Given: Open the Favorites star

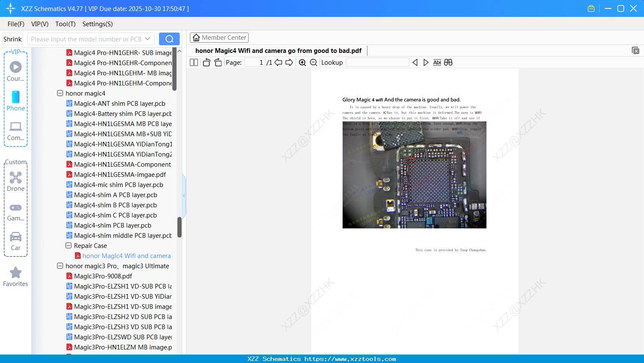Looking at the screenshot, I should click(x=16, y=277).
